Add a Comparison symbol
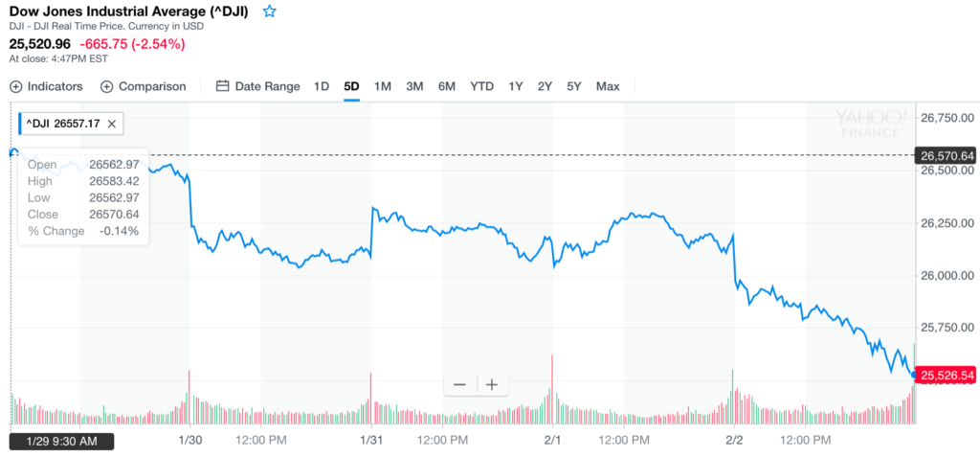Image resolution: width=980 pixels, height=457 pixels. [144, 86]
